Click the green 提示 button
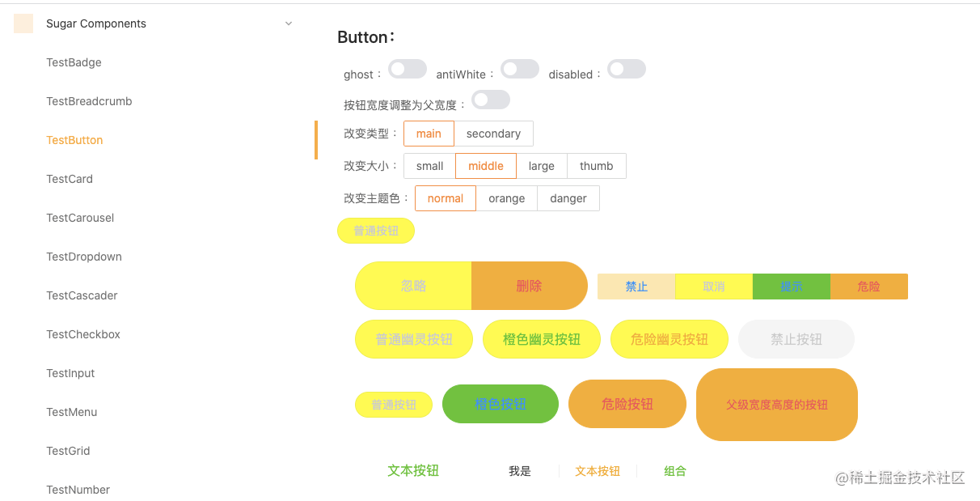The image size is (980, 501). click(x=792, y=287)
